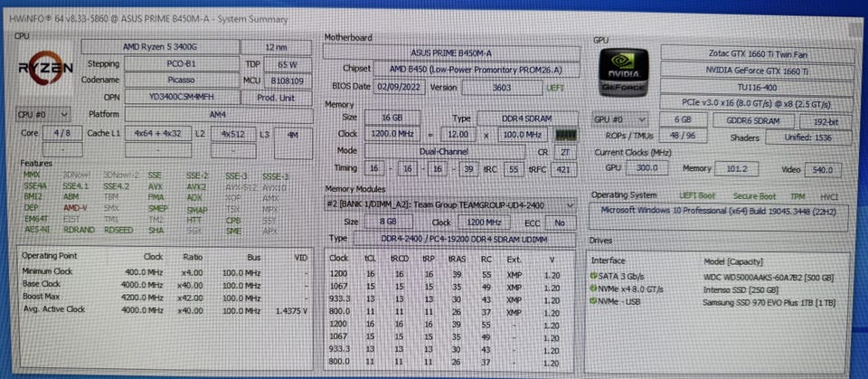Click the Shaders value Unified: 1536
The width and height of the screenshot is (868, 379).
pyautogui.click(x=807, y=138)
